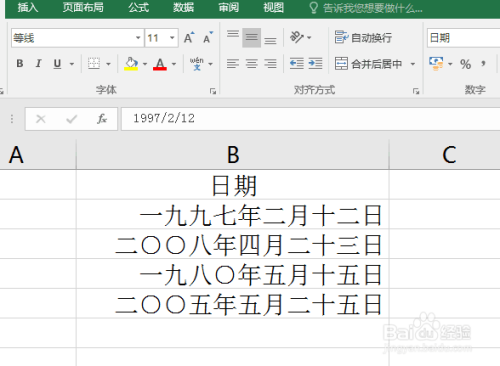Open font name 等线 dropdown
The image size is (500, 366).
coord(138,38)
